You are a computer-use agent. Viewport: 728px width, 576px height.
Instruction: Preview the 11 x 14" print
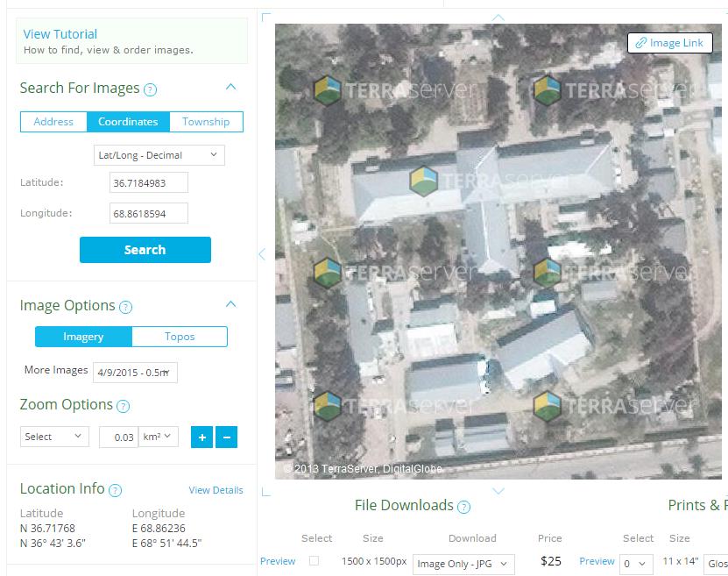[597, 561]
